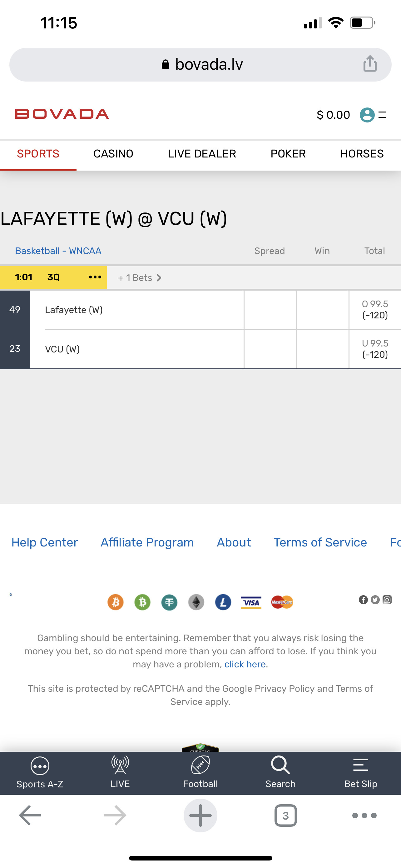Switch to the CASINO tab

click(x=113, y=154)
